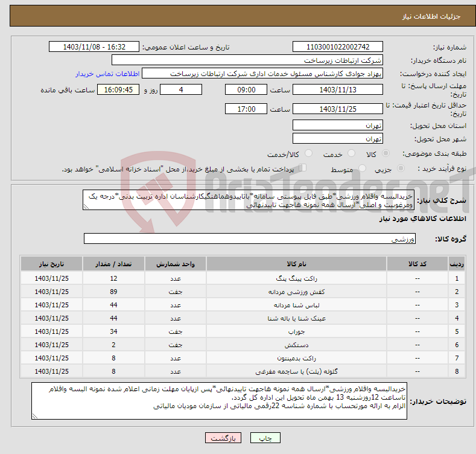Viewport: 476px width, 454px height.
Task: Select the متوسط purchase type radio
Action: coord(362,168)
